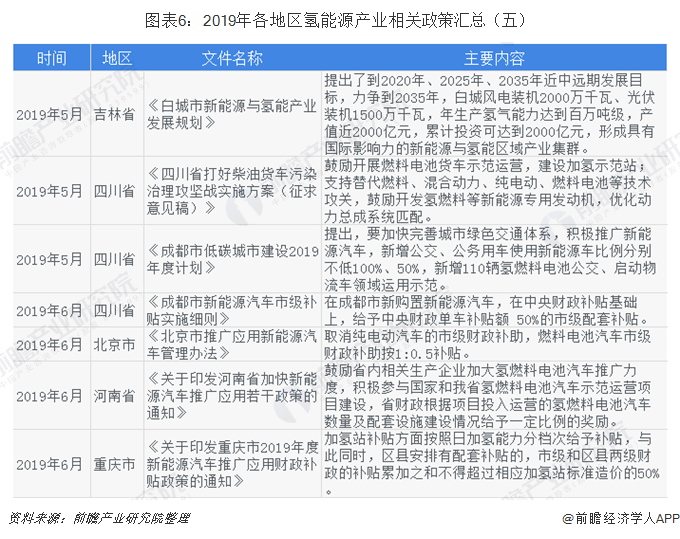Click the content starting 加氢站补贴方面
680x539 pixels.
click(492, 464)
